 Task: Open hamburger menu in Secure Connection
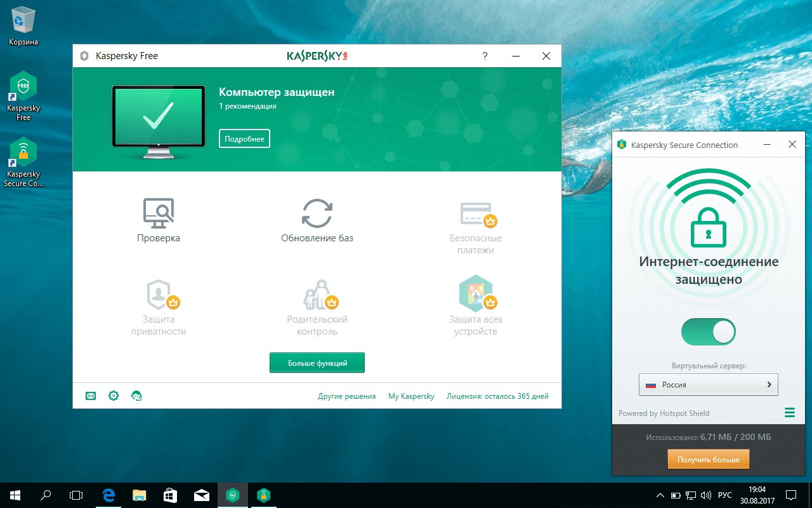tap(790, 413)
